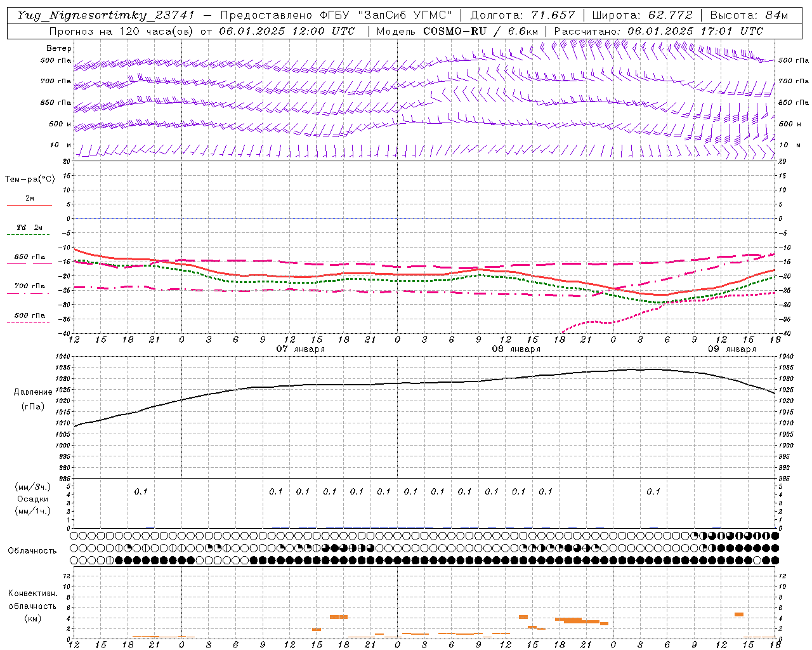The width and height of the screenshot is (812, 650).
Task: Click the (гПа) unit label under Давление
Action: tap(33, 407)
